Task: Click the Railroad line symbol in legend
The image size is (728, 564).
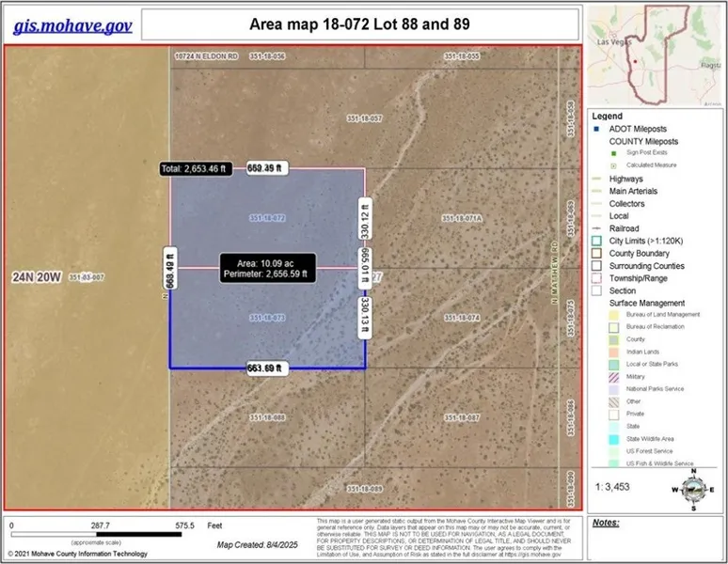Action: click(x=596, y=228)
